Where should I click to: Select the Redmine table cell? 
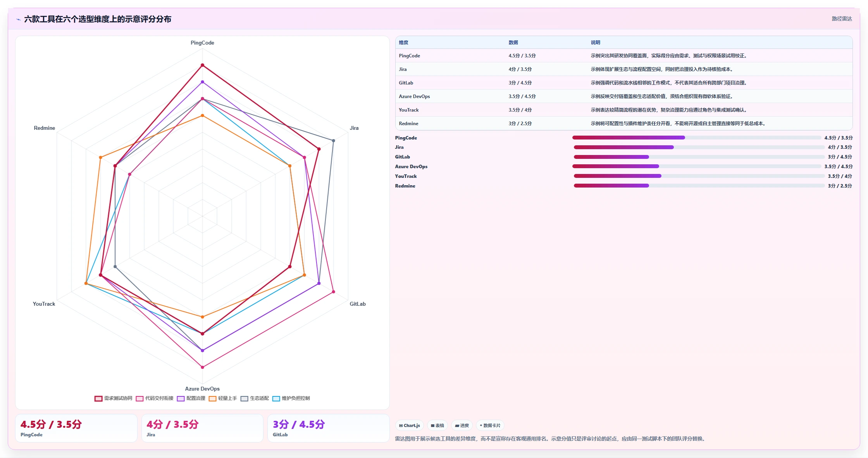(x=408, y=124)
